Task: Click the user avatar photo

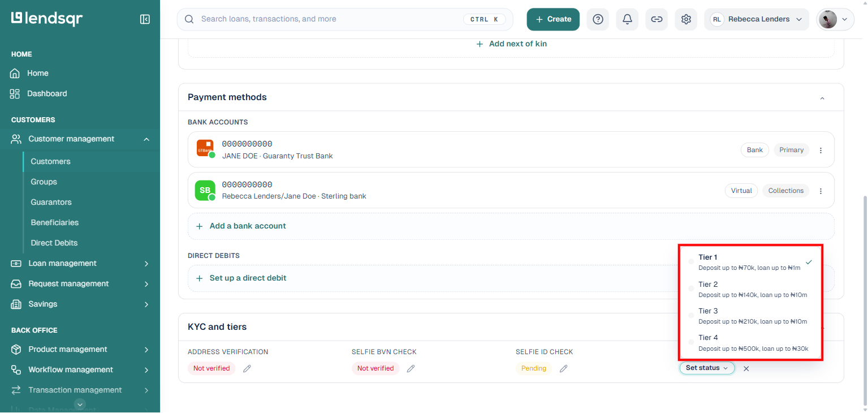Action: pos(828,19)
